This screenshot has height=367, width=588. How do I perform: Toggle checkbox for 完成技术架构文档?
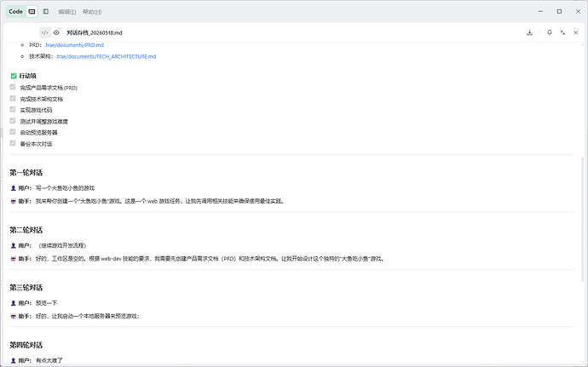coord(13,98)
